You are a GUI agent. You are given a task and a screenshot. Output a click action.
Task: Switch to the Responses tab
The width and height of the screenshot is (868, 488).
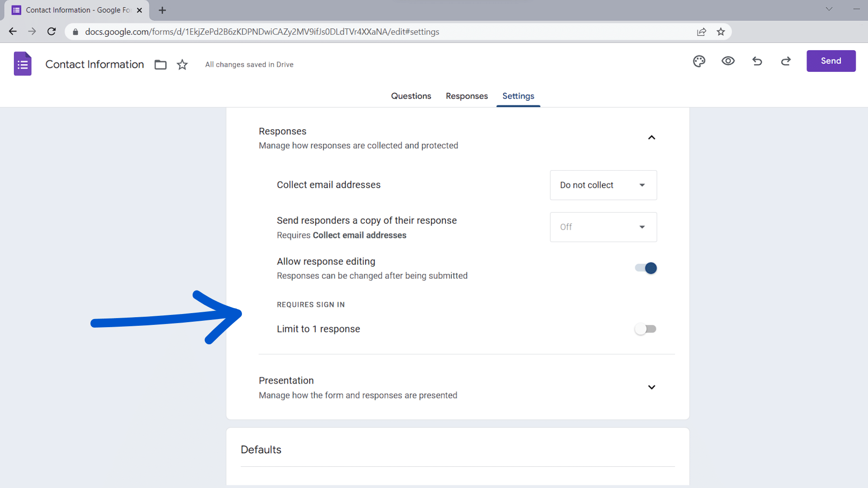[x=467, y=96]
